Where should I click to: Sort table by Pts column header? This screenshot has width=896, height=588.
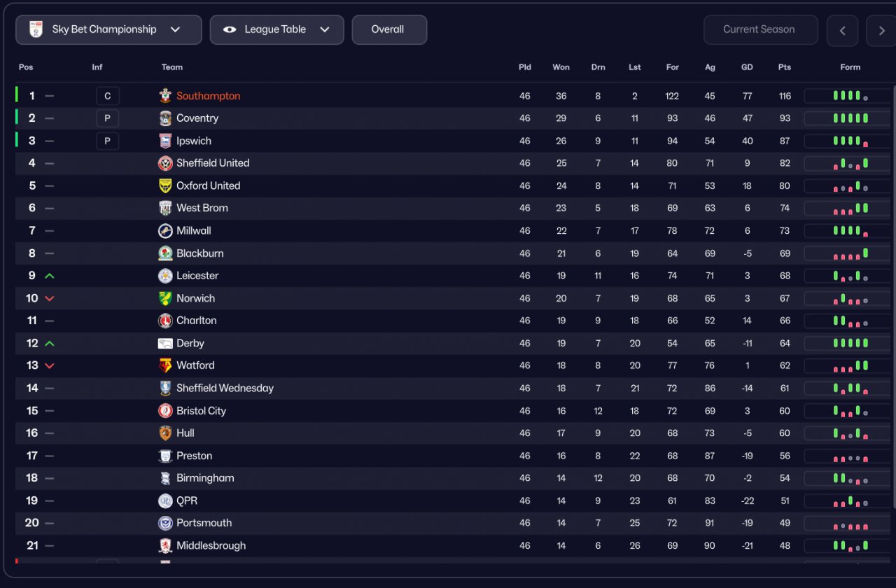(784, 67)
